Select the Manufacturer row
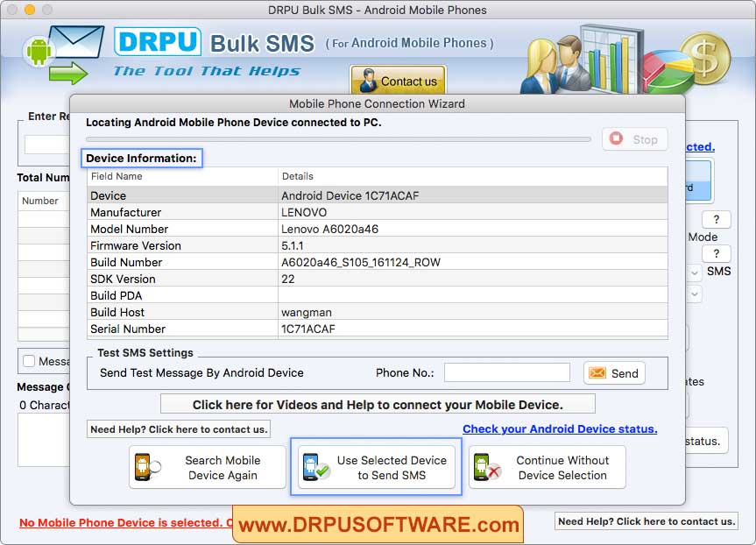The height and width of the screenshot is (545, 756). (x=378, y=212)
